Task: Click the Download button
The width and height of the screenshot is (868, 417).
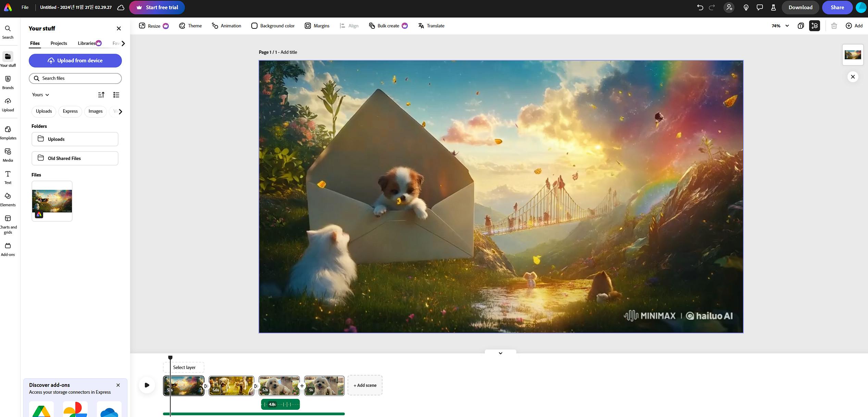Action: pos(800,8)
